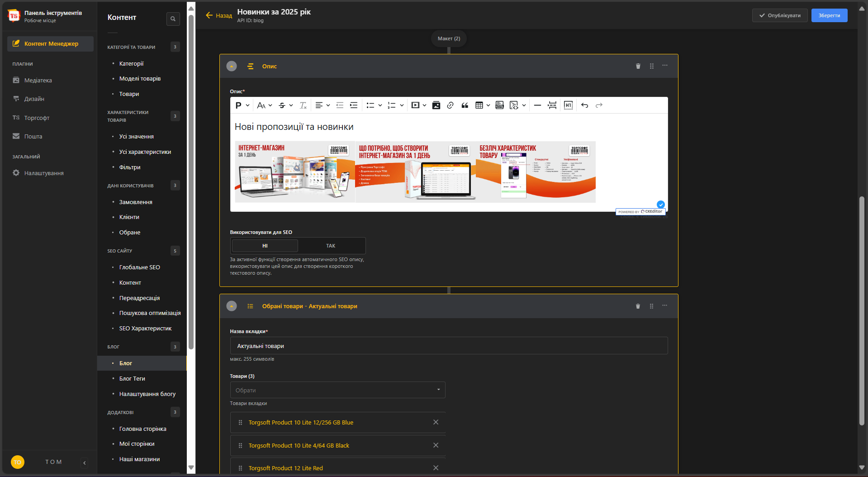The image size is (868, 477).
Task: Select Категорії in content list
Action: point(131,63)
